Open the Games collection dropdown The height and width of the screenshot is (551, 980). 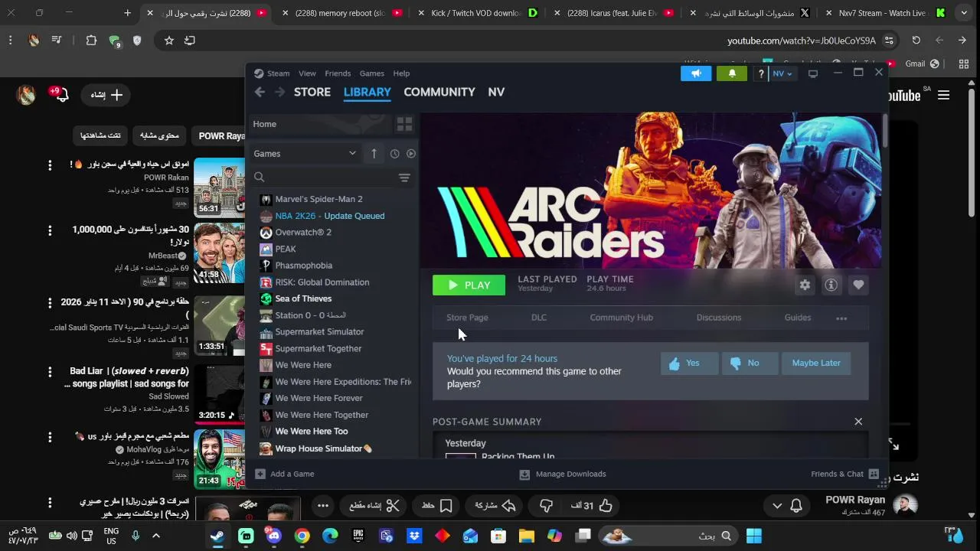pos(305,154)
